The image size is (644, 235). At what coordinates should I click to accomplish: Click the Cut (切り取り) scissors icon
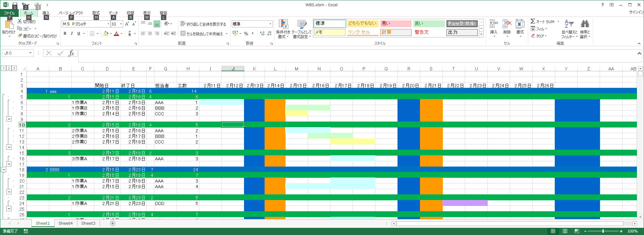pyautogui.click(x=20, y=22)
